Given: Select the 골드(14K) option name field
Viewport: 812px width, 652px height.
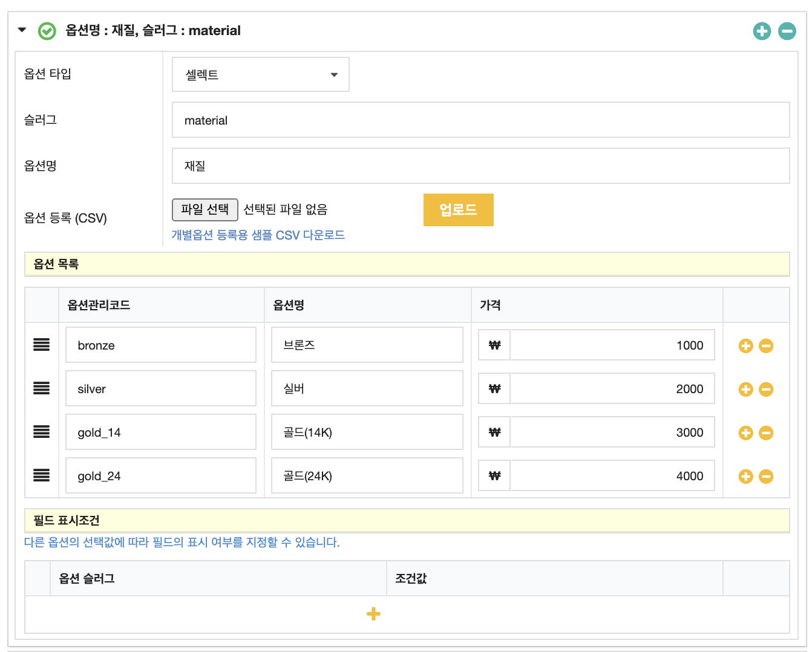Looking at the screenshot, I should 367,432.
